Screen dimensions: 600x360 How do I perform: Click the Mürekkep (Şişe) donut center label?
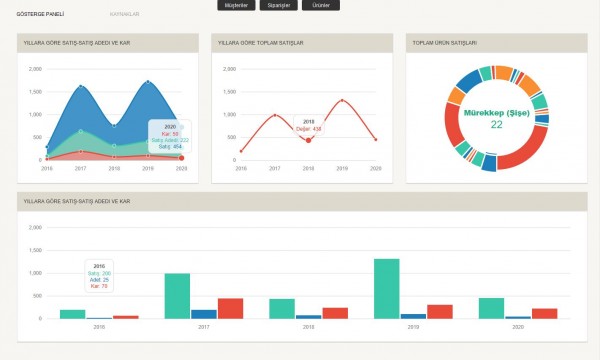click(x=497, y=113)
